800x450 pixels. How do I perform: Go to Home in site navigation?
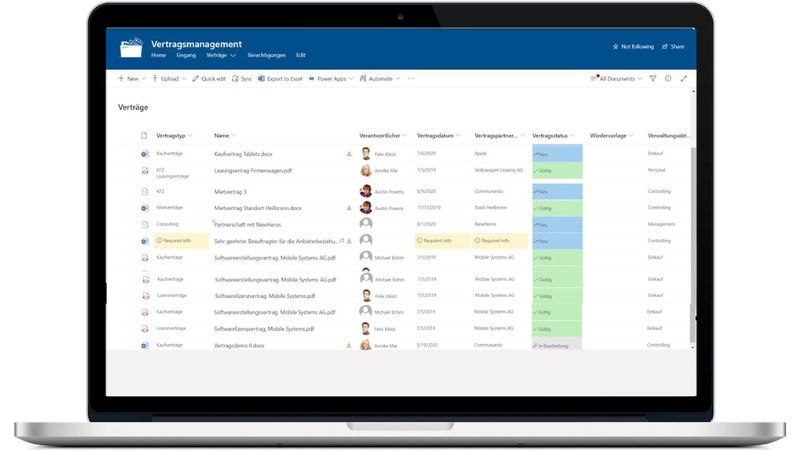[x=158, y=55]
